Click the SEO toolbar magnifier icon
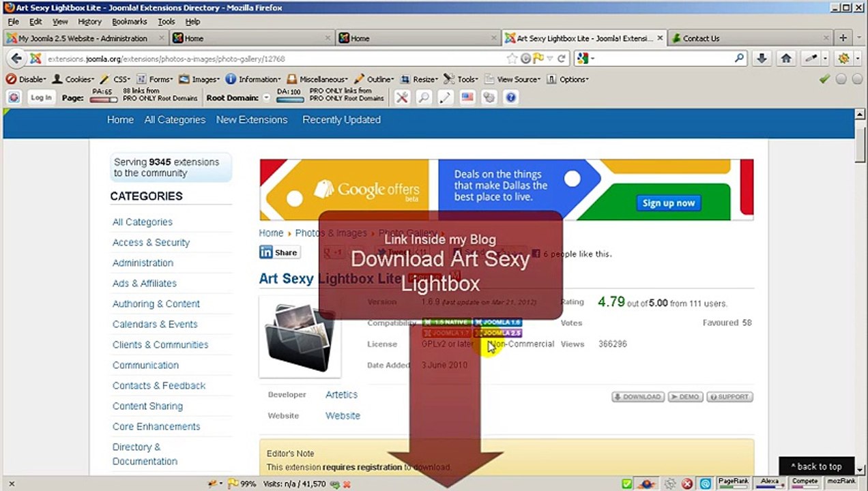The width and height of the screenshot is (868, 491). 424,98
